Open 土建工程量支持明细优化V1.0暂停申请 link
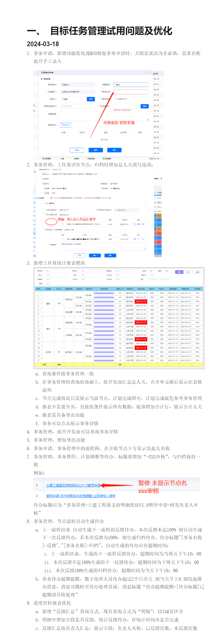This screenshot has width=224, height=644. pyautogui.click(x=73, y=485)
